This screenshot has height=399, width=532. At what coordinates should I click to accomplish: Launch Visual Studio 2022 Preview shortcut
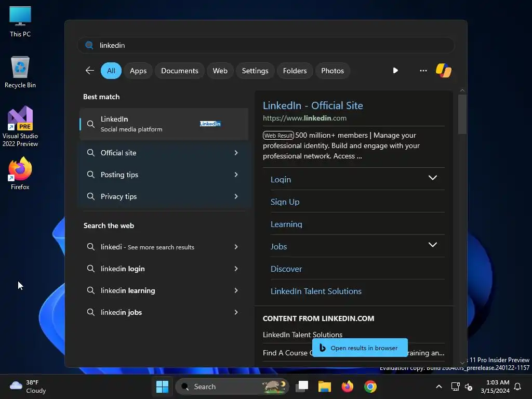coord(20,126)
